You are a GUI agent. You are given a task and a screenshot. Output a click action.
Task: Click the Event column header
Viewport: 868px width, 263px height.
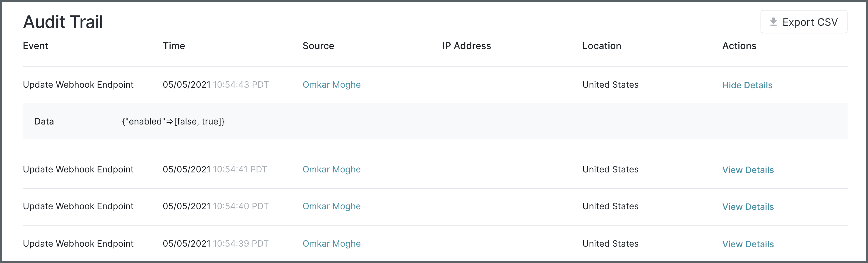[x=35, y=46]
